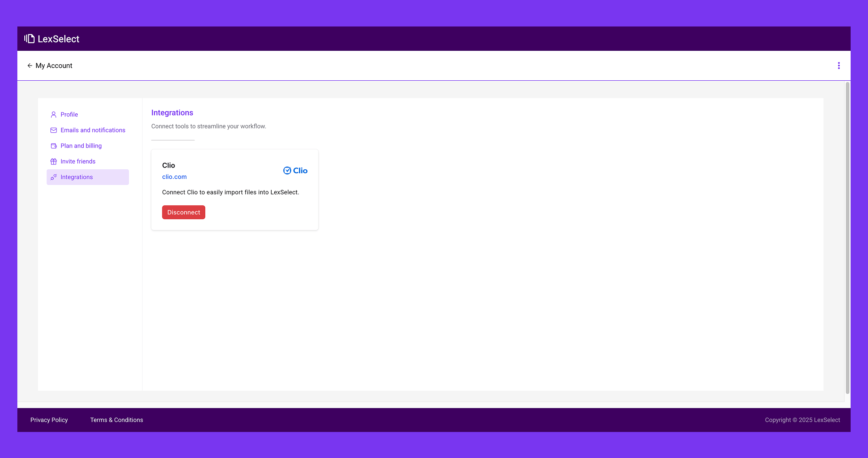
Task: Click the My Account title text
Action: click(x=54, y=66)
